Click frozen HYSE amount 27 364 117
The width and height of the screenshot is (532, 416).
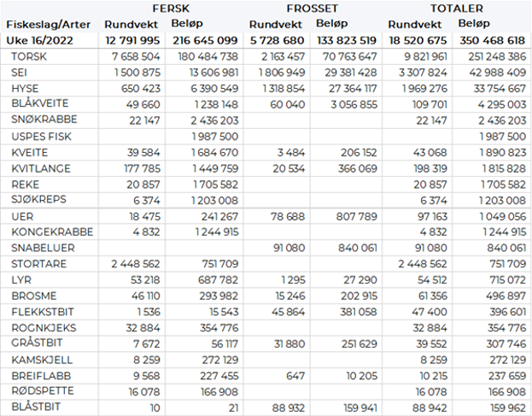click(347, 88)
